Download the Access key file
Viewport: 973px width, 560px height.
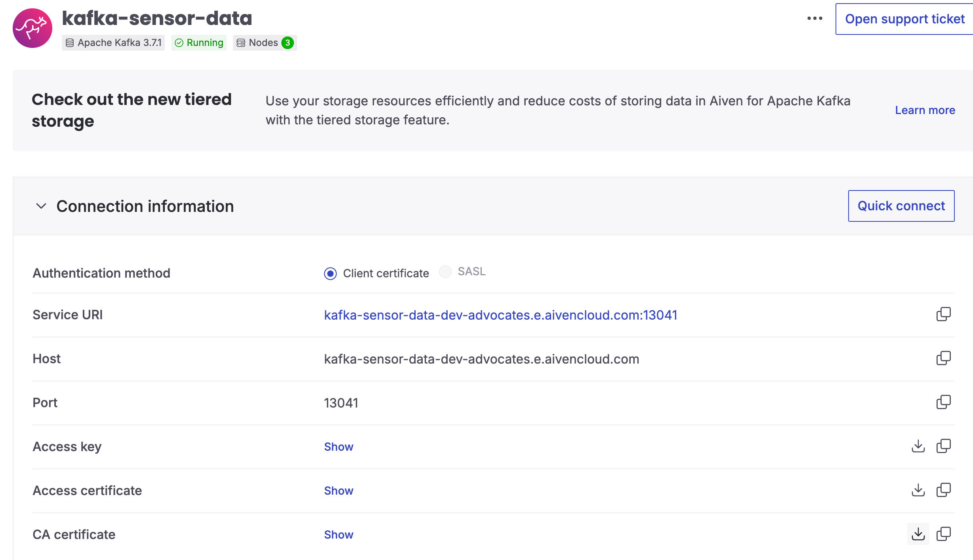point(918,446)
